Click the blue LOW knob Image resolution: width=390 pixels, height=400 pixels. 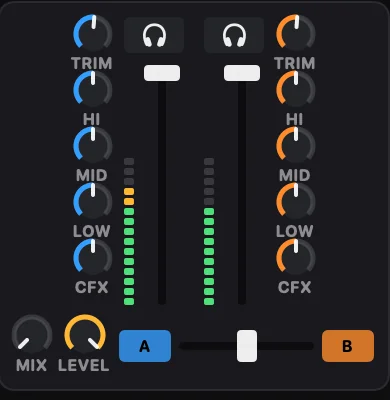coord(93,202)
